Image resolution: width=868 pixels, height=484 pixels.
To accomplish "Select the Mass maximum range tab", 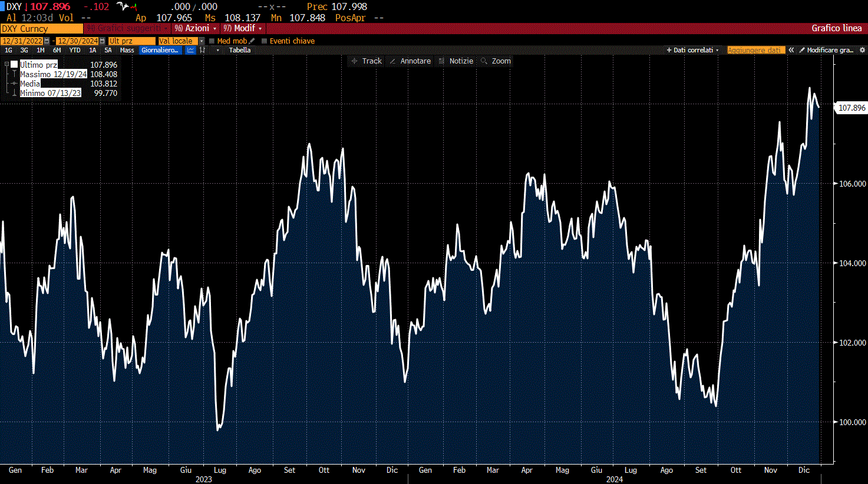I will point(127,50).
